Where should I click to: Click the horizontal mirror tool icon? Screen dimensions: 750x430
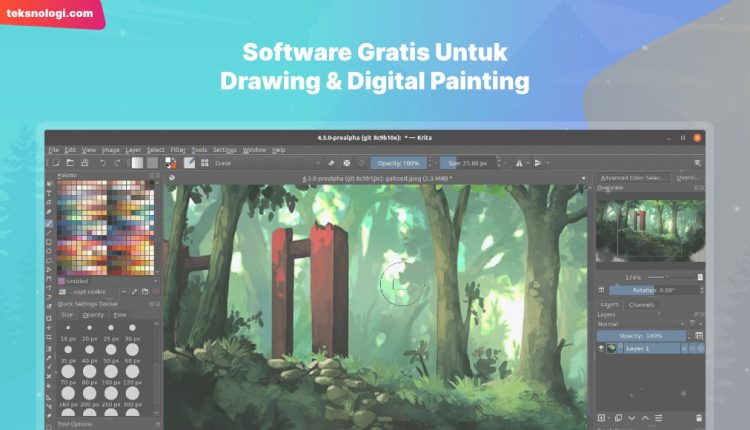(519, 162)
